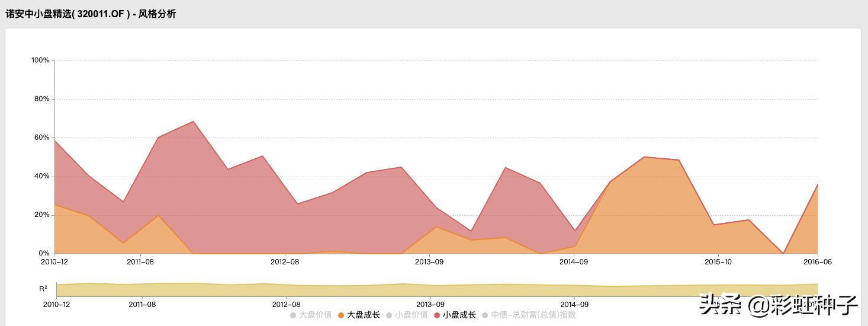Click the 80% y-axis label
868x326 pixels.
click(x=42, y=99)
